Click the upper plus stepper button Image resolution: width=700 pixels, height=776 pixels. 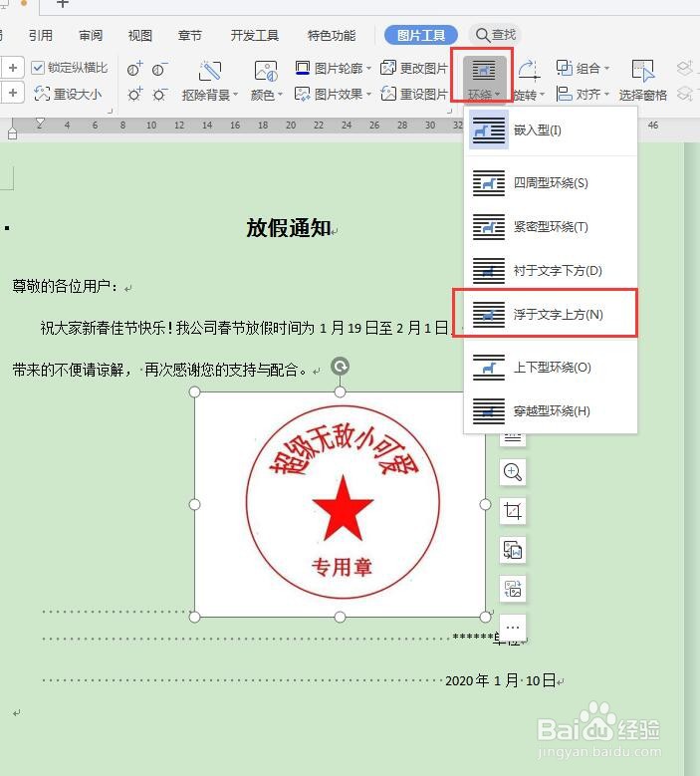[x=12, y=68]
